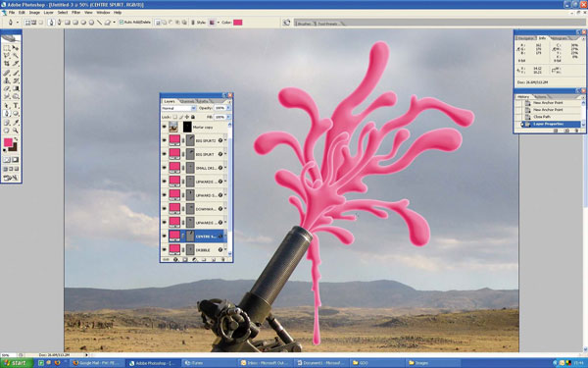Switch to the Actions tab

pos(540,97)
